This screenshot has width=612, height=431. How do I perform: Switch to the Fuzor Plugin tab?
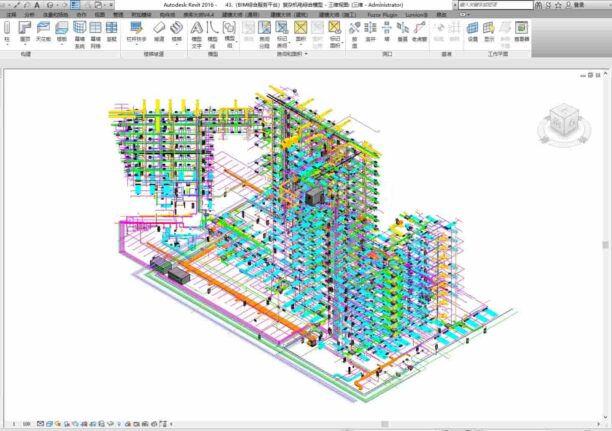(382, 14)
